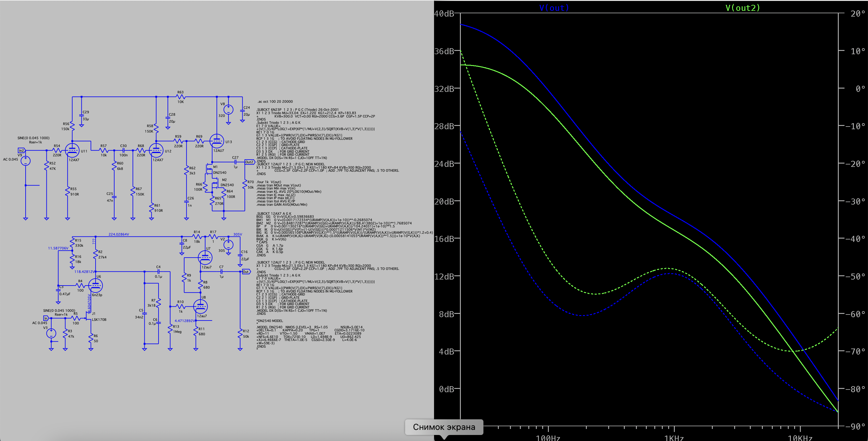Select the U6 6n23p triode symbol
The width and height of the screenshot is (868, 441).
96,286
